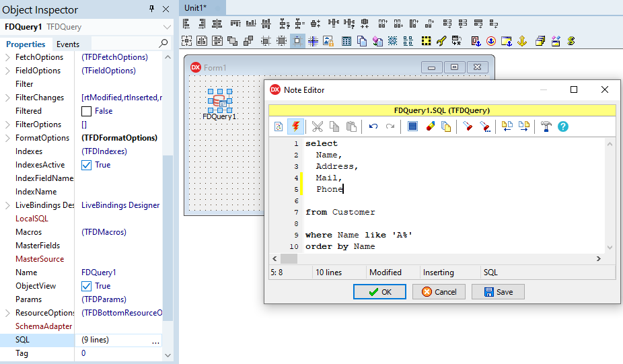
Task: Click the Bring to Front overlapping squares icon
Action: [x=232, y=41]
